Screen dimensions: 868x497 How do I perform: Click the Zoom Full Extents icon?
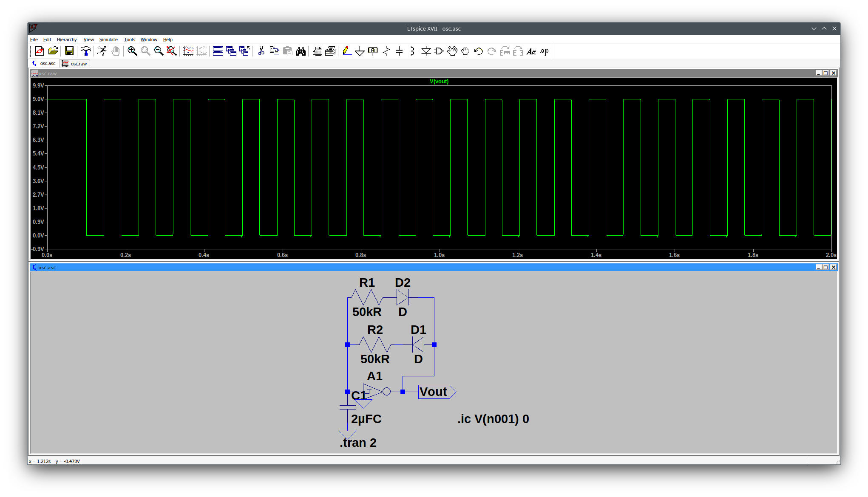point(171,51)
